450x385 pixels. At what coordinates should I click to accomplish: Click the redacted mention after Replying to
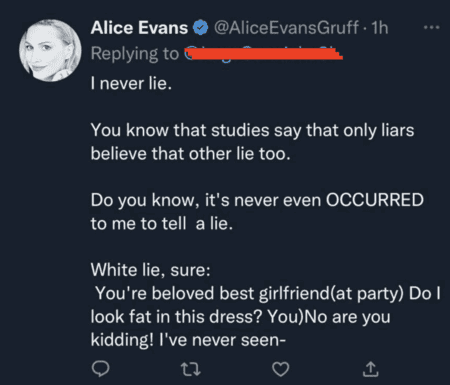264,54
